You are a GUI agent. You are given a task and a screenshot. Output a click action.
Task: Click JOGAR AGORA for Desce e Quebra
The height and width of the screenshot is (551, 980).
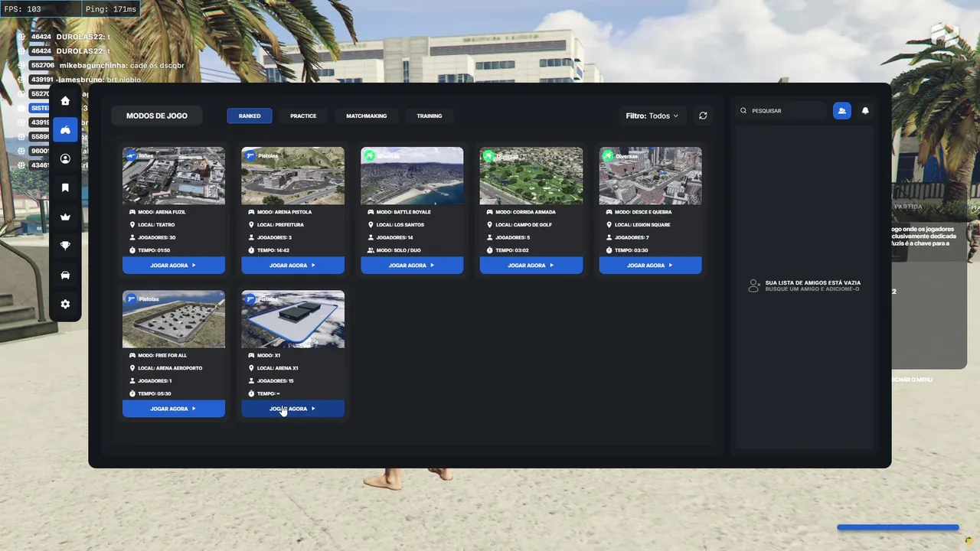(650, 266)
